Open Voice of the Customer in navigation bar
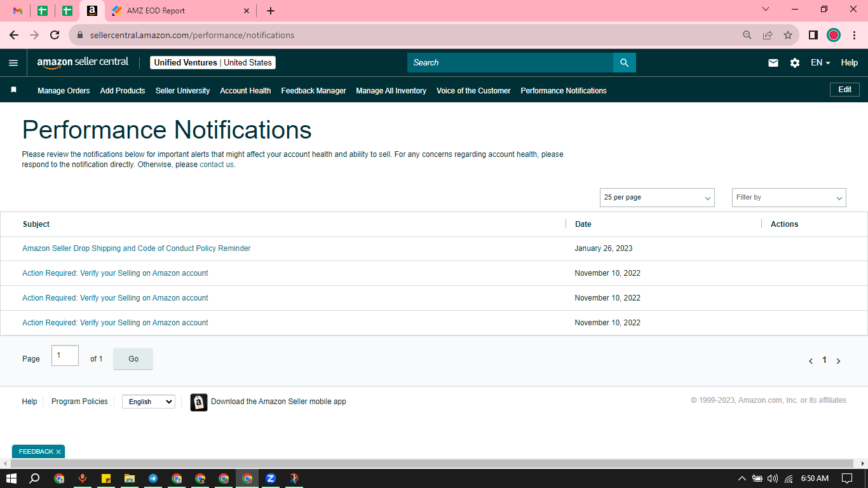 click(x=473, y=91)
